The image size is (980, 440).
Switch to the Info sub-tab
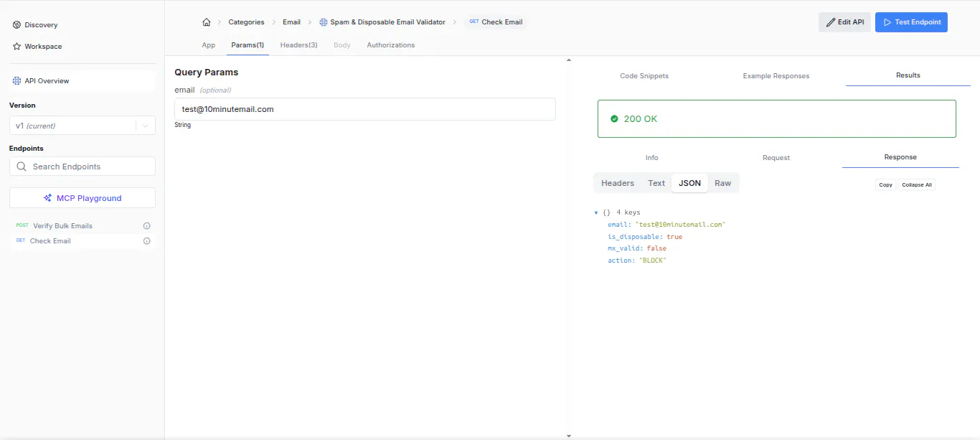point(651,158)
